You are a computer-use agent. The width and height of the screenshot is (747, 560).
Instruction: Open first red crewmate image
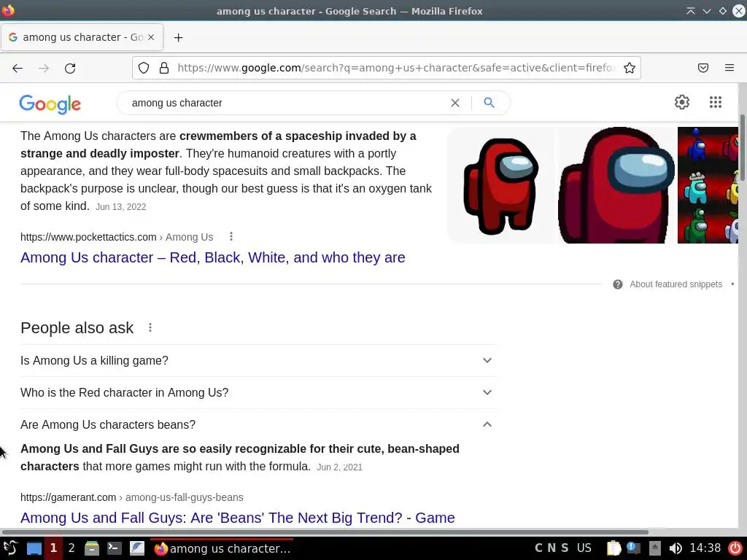tap(501, 185)
